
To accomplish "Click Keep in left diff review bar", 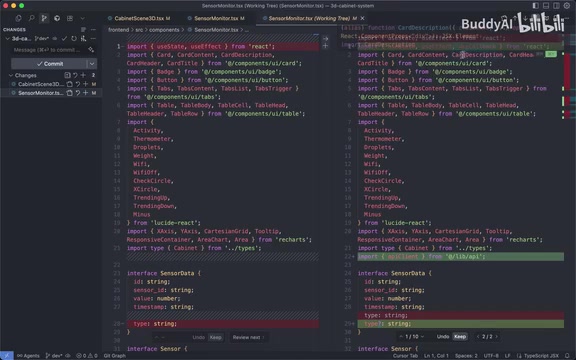I will click(x=216, y=337).
